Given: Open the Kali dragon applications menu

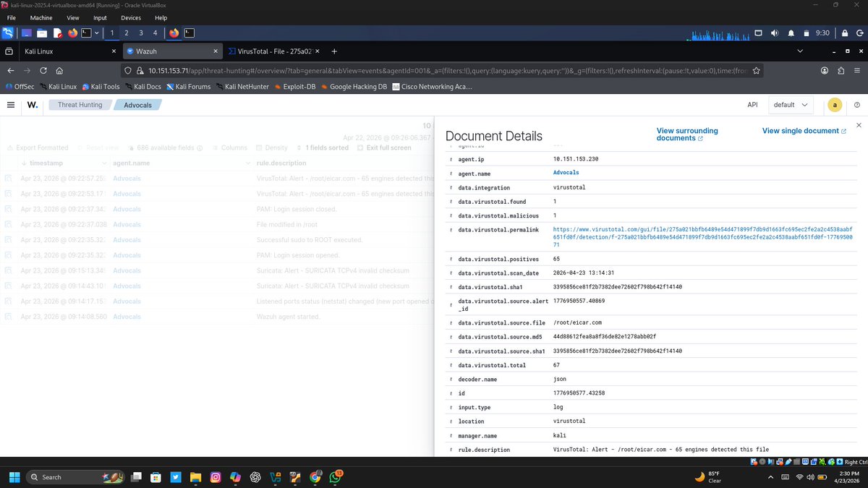Looking at the screenshot, I should [8, 33].
